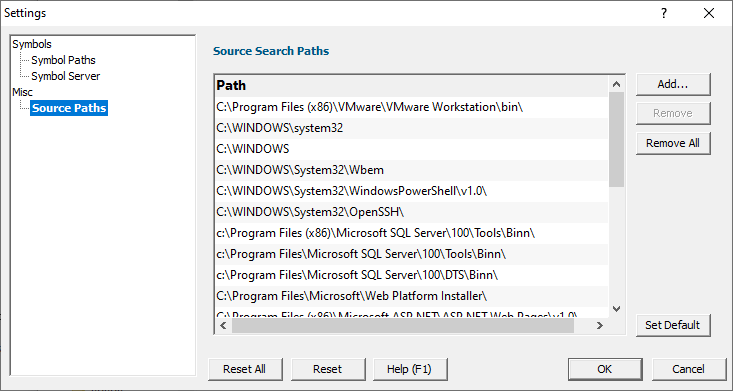Select Symbol Paths in the settings tree

pos(63,60)
